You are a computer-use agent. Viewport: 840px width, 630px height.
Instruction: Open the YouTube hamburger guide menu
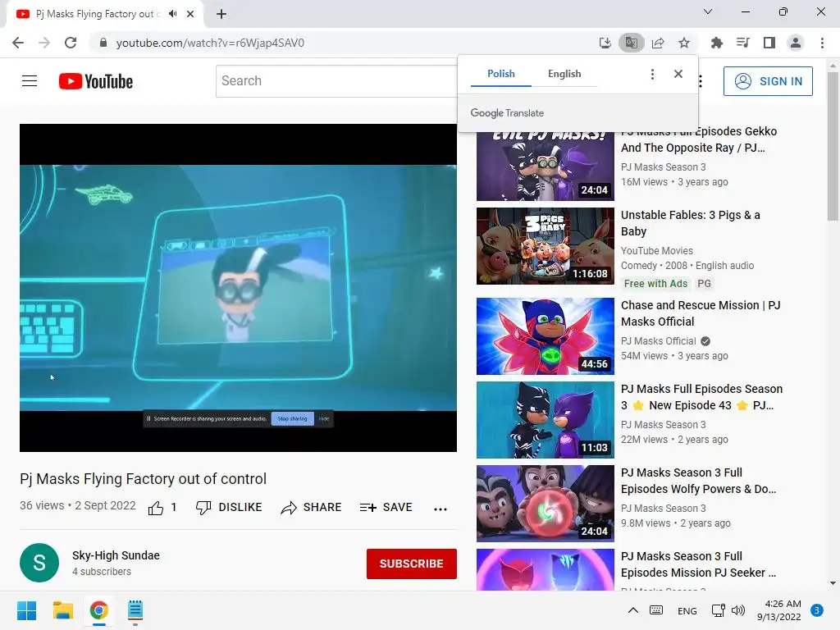point(30,81)
